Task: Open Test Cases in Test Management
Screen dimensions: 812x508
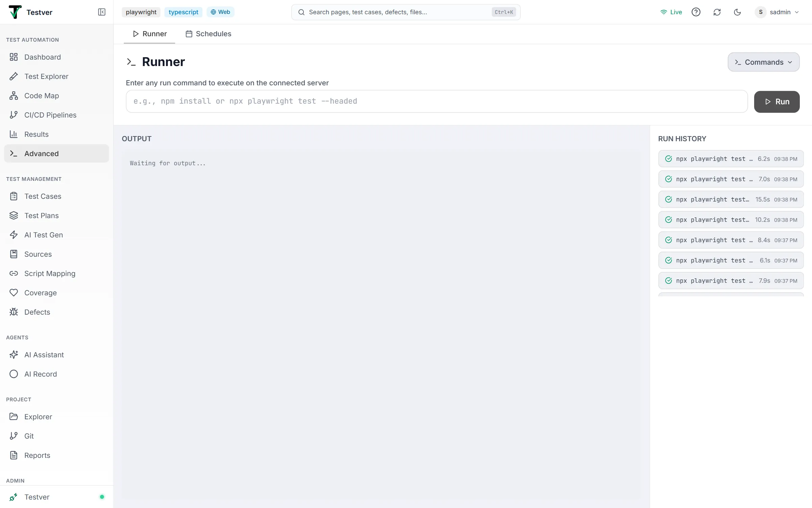Action: tap(57, 196)
